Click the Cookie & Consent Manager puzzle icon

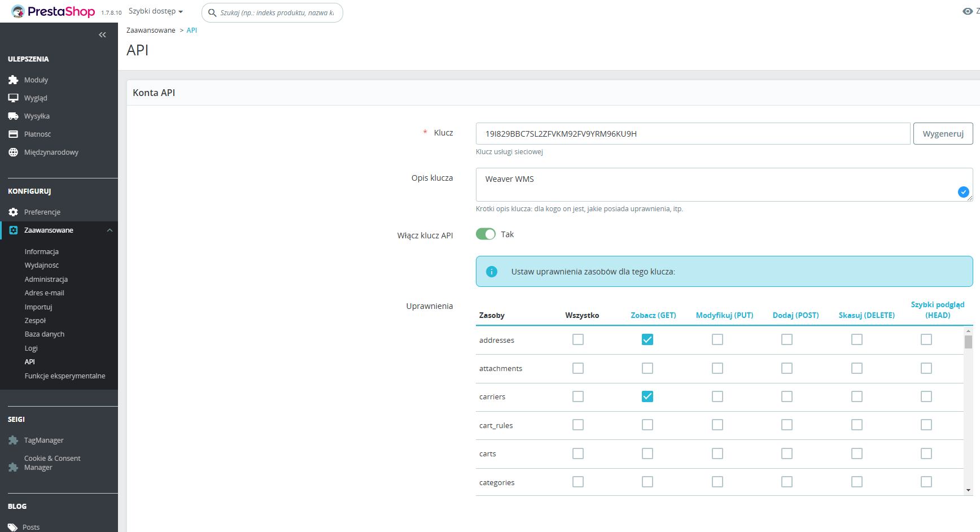pyautogui.click(x=13, y=467)
